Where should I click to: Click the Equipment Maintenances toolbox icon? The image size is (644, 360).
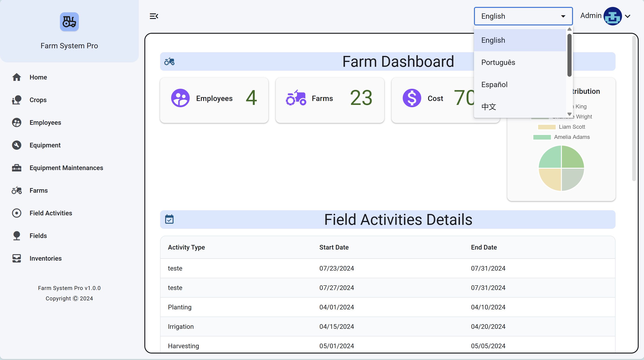click(16, 168)
